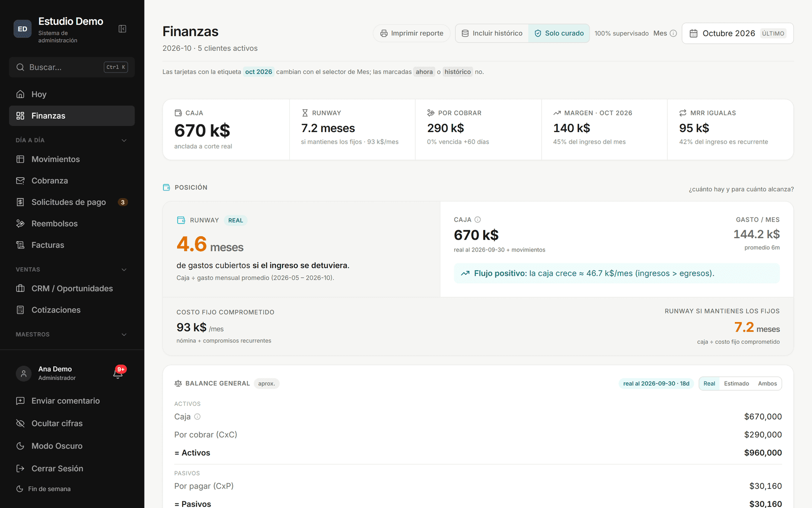Click the 95 k$ MRR value

694,128
